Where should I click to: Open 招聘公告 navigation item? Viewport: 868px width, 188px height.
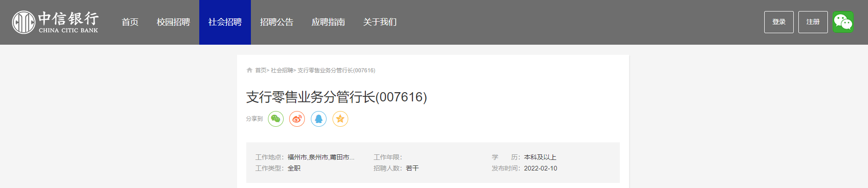coord(277,22)
